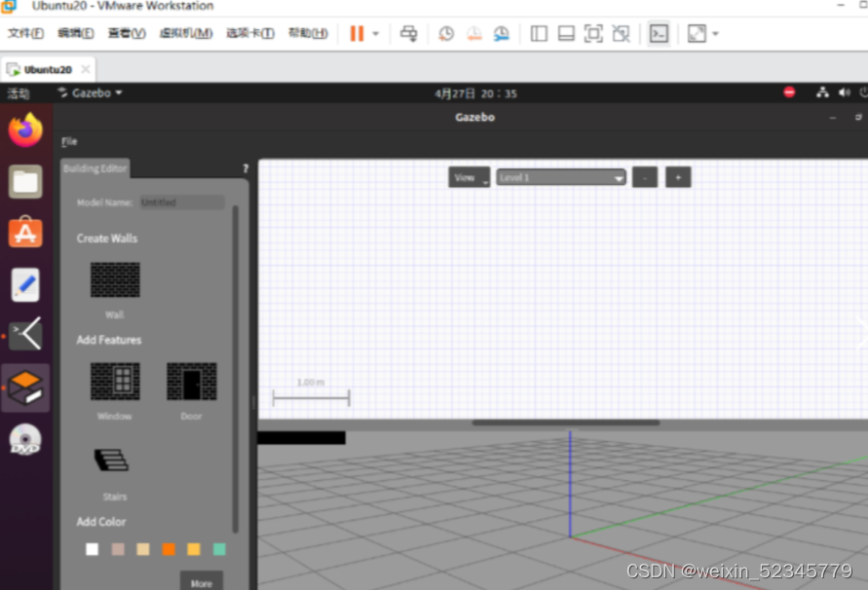Click the 2D editor horizontal scrollbar
Image resolution: width=868 pixels, height=590 pixels.
[566, 423]
